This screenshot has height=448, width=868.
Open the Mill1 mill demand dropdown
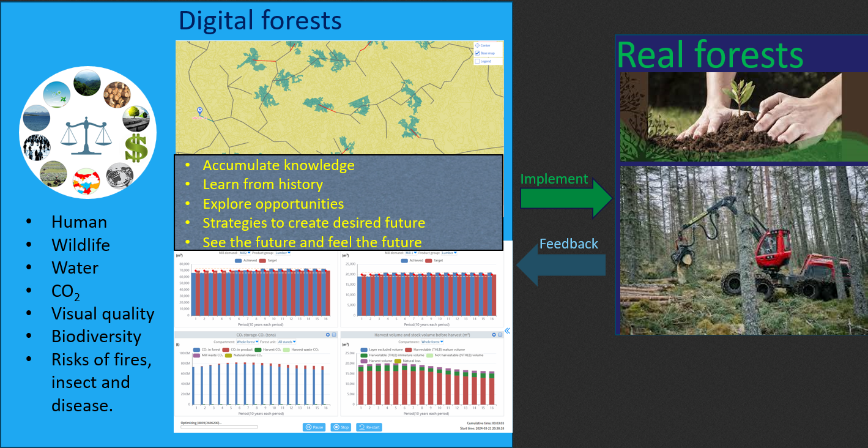(x=410, y=252)
